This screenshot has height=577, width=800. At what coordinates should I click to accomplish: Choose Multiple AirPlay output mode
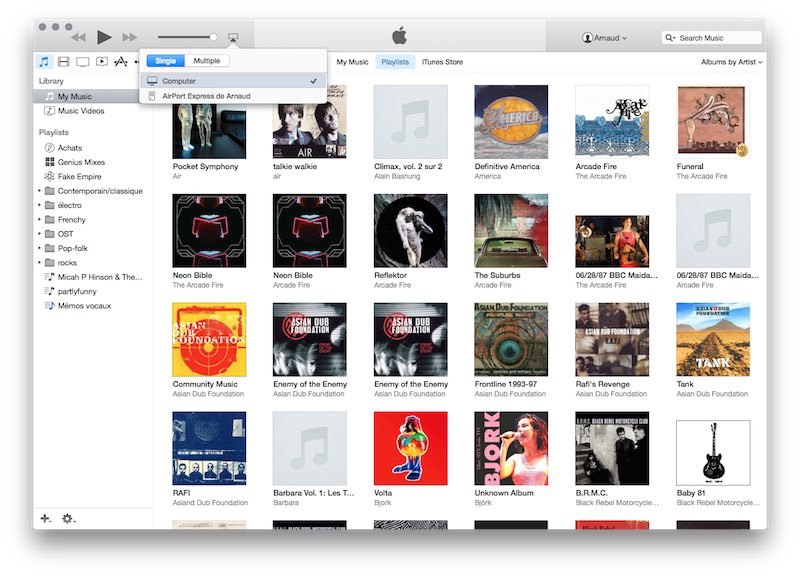(x=207, y=61)
